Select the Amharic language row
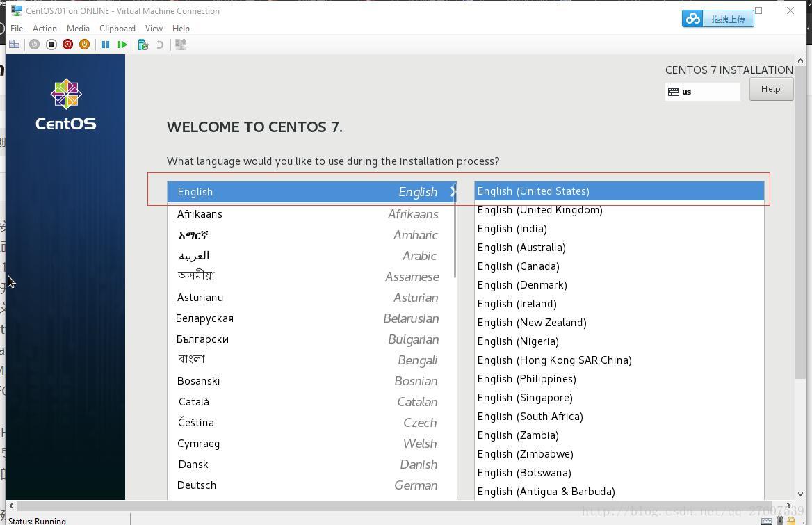Viewport: 812px width, 525px height. click(x=311, y=235)
